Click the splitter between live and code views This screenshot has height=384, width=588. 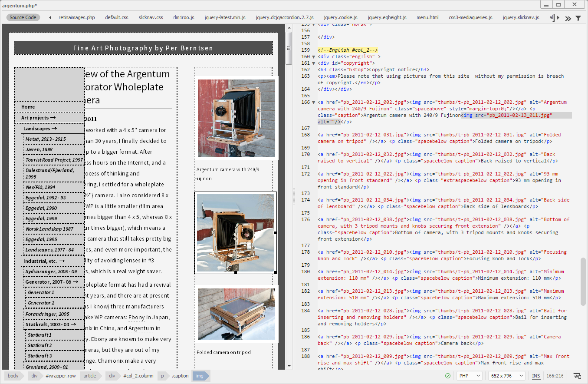[294, 196]
